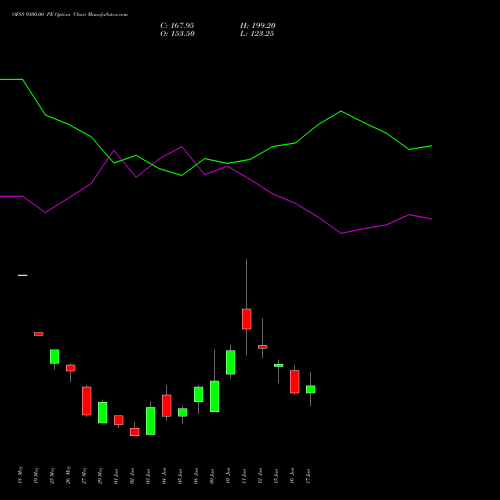Click the 11 Jun date label
The height and width of the screenshot is (500, 500).
point(244,476)
